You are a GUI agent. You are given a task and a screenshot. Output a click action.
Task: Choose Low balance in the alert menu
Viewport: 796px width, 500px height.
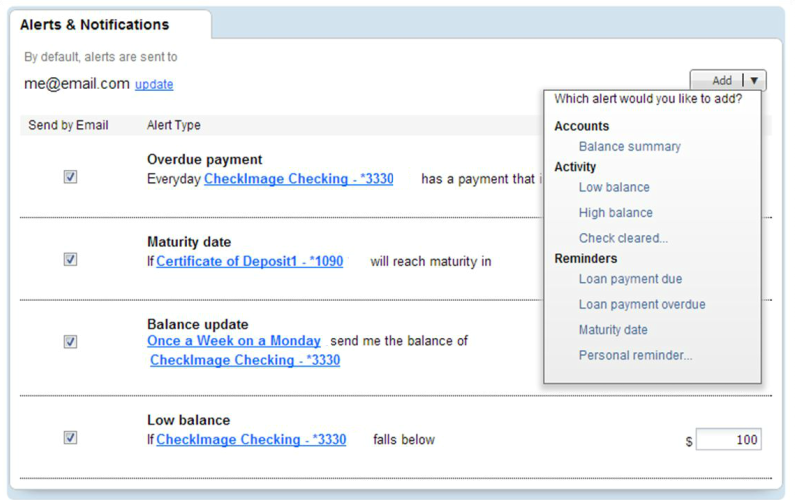(614, 188)
